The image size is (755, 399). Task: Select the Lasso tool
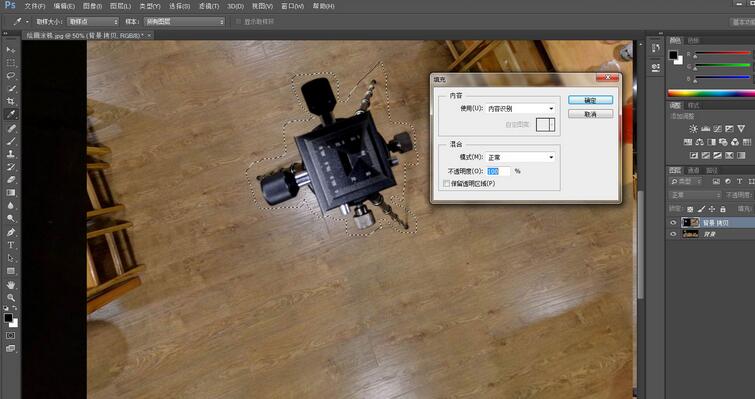[x=11, y=76]
